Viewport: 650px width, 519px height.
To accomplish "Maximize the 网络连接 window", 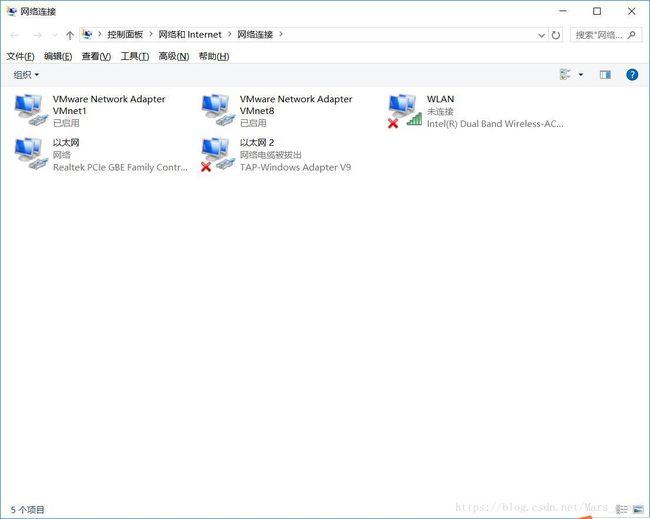I will click(597, 11).
